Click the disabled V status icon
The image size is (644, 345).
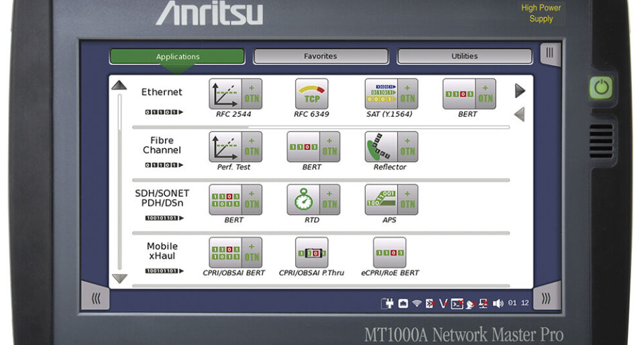(443, 303)
